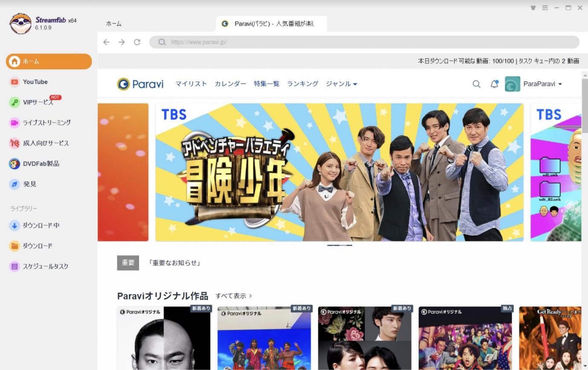Open second original thumbnail with colorful group
588x370 pixels.
264,338
